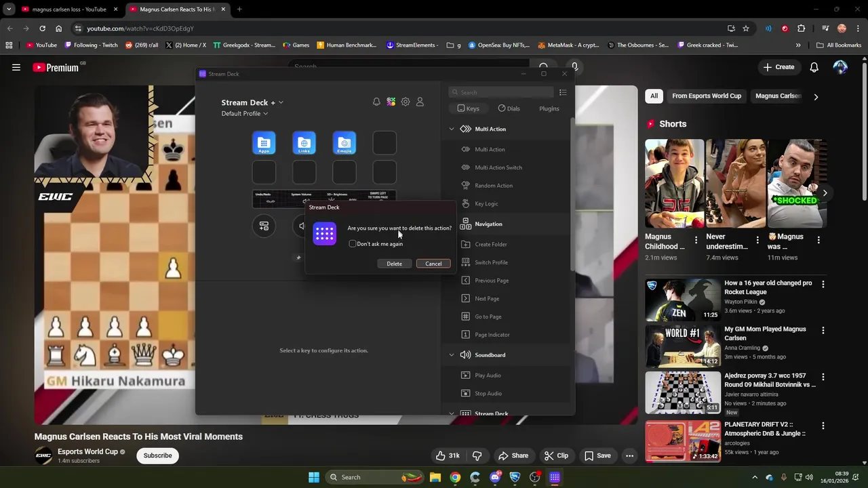Cancel the delete action dialog
868x488 pixels.
(x=433, y=264)
